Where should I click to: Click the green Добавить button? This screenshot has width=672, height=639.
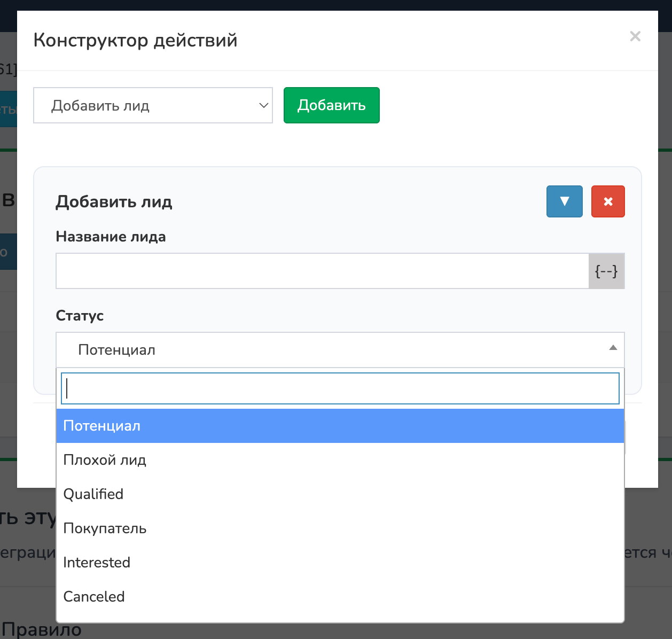tap(331, 105)
